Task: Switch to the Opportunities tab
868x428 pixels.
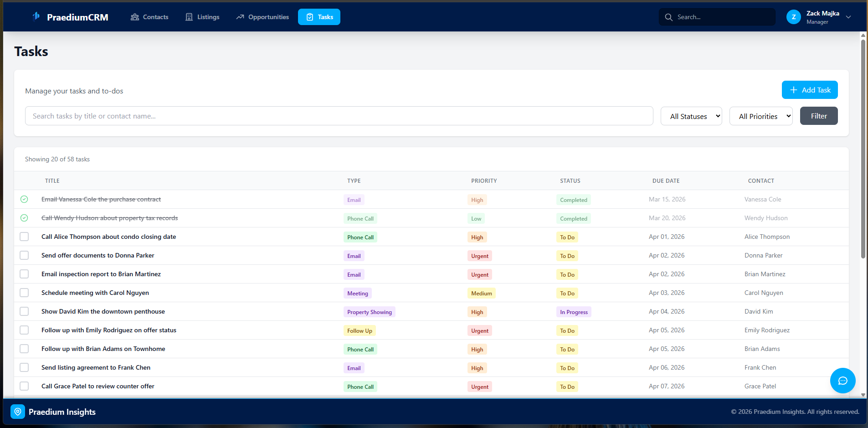Action: 262,17
